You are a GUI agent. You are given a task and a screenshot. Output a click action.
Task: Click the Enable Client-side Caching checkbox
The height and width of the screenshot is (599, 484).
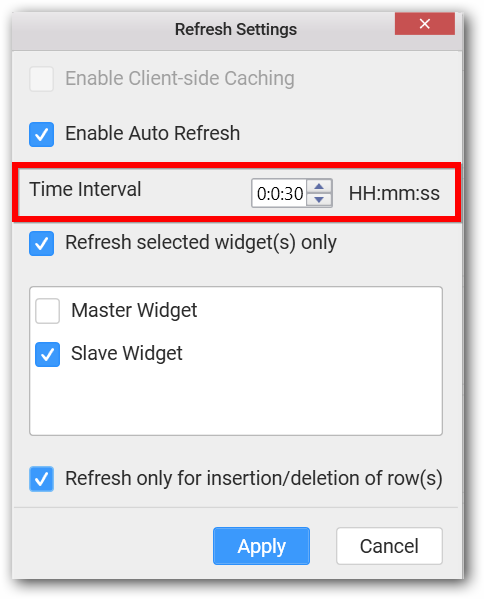click(x=42, y=79)
